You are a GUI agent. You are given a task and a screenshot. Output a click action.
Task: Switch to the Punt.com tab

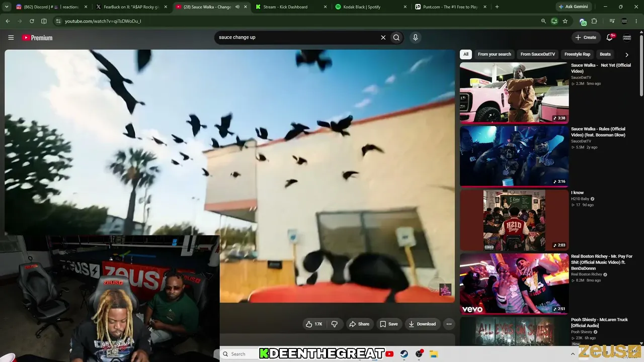[x=450, y=7]
